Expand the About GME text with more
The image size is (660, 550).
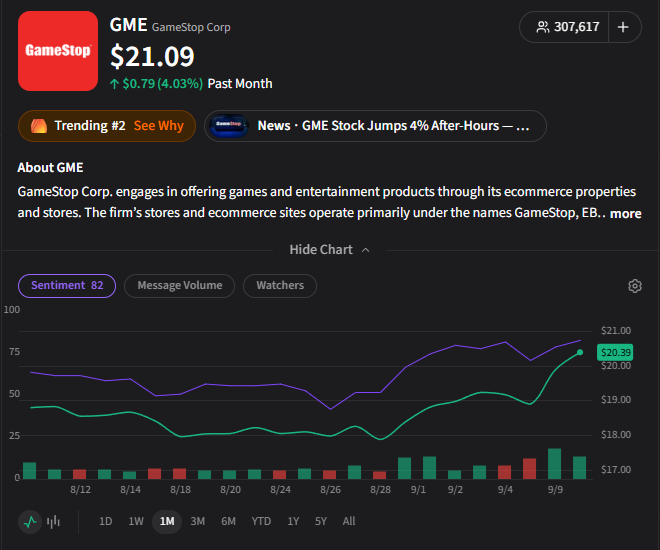pyautogui.click(x=625, y=213)
